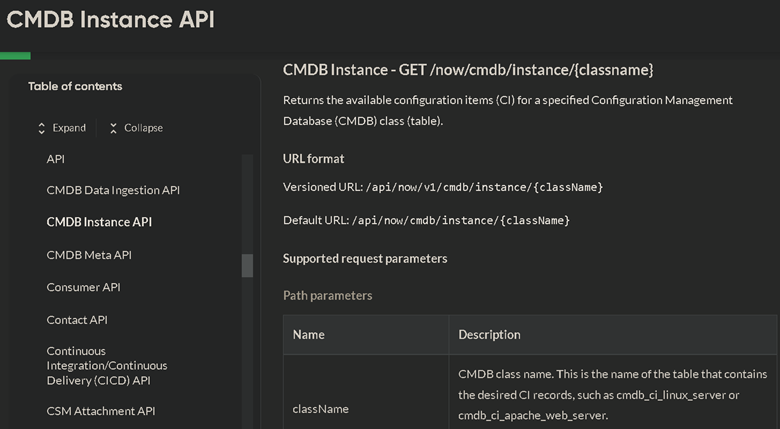
Task: Click the Supported request parameters heading
Action: coord(365,259)
